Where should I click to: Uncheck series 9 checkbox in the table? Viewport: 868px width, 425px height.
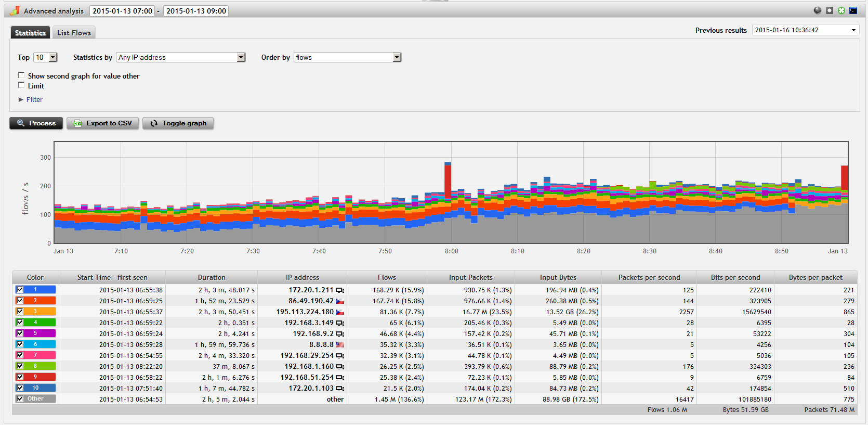pos(20,377)
